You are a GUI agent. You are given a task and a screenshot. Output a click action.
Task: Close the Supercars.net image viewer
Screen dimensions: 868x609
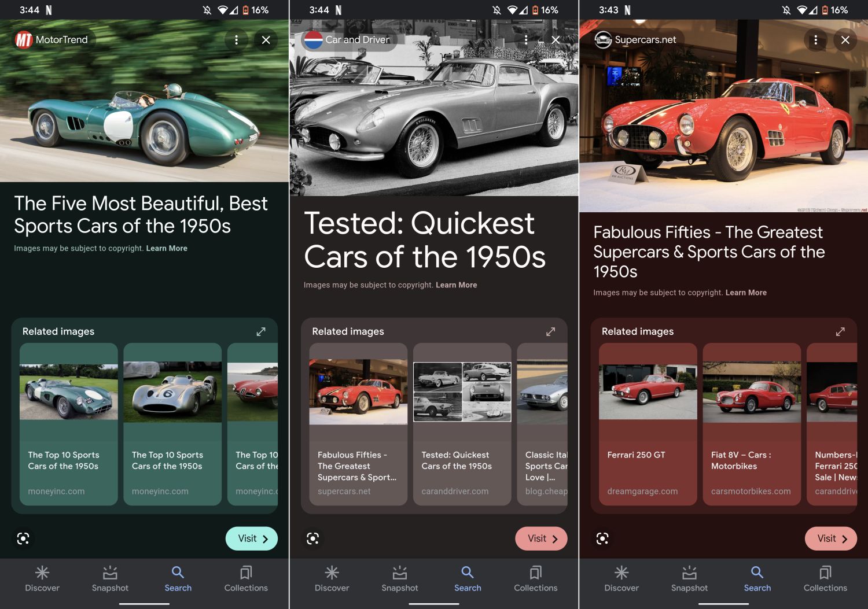[x=845, y=40]
